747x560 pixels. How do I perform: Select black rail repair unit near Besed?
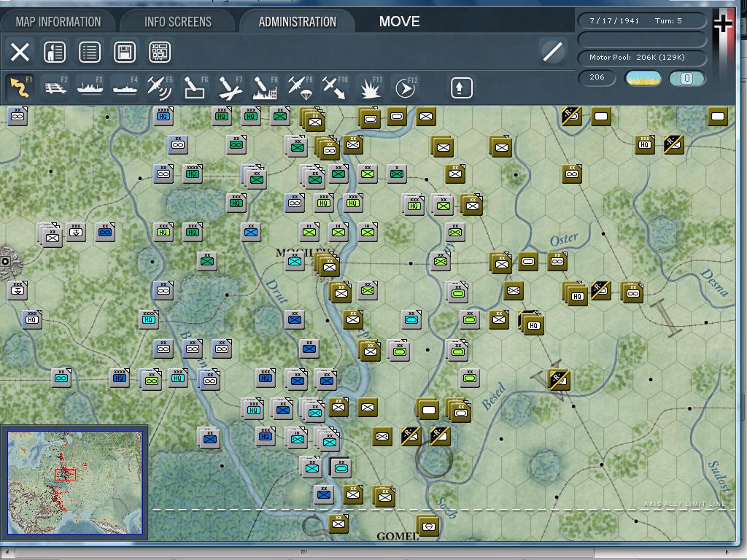(x=558, y=379)
